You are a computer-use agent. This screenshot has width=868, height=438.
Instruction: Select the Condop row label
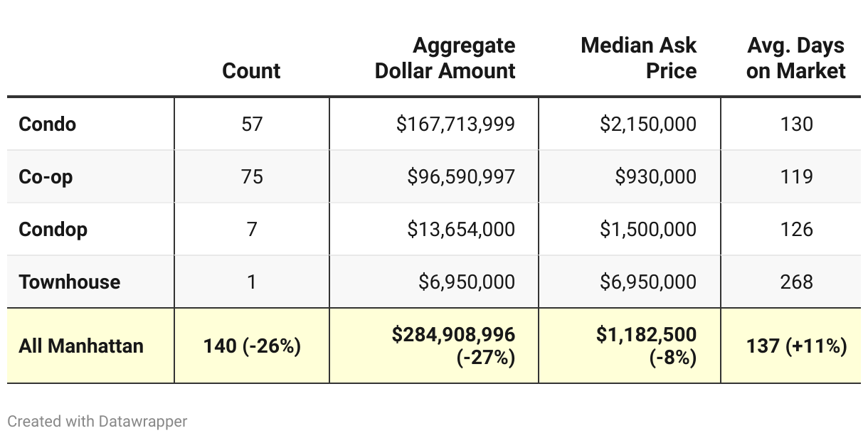(53, 229)
